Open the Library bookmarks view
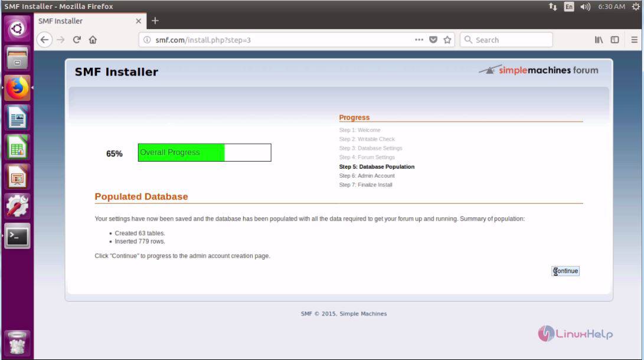Image resolution: width=644 pixels, height=360 pixels. click(x=599, y=40)
